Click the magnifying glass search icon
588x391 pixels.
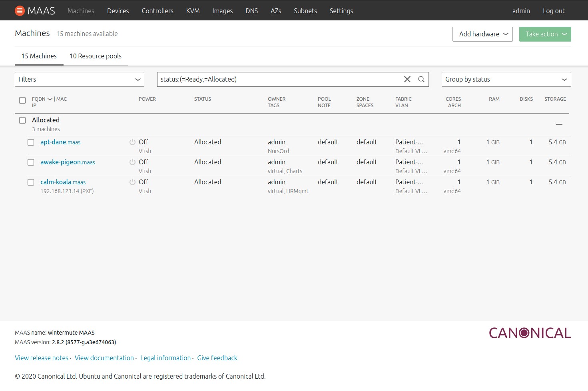click(421, 79)
